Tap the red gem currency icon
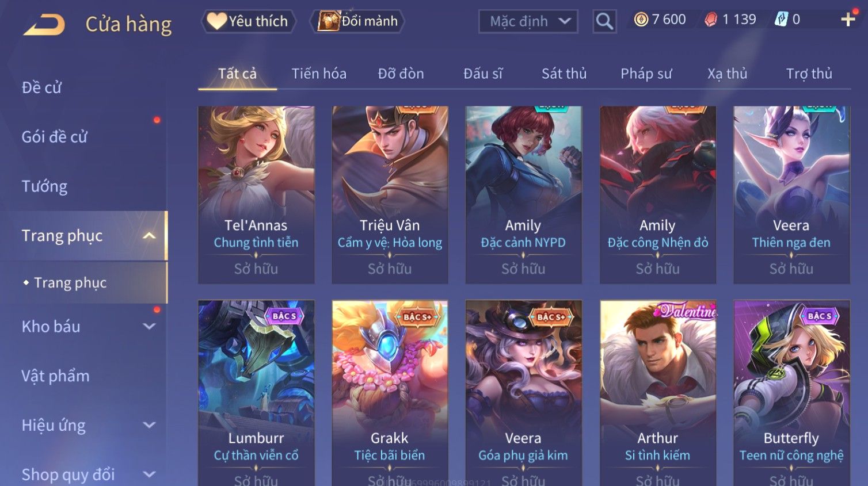 (x=711, y=20)
